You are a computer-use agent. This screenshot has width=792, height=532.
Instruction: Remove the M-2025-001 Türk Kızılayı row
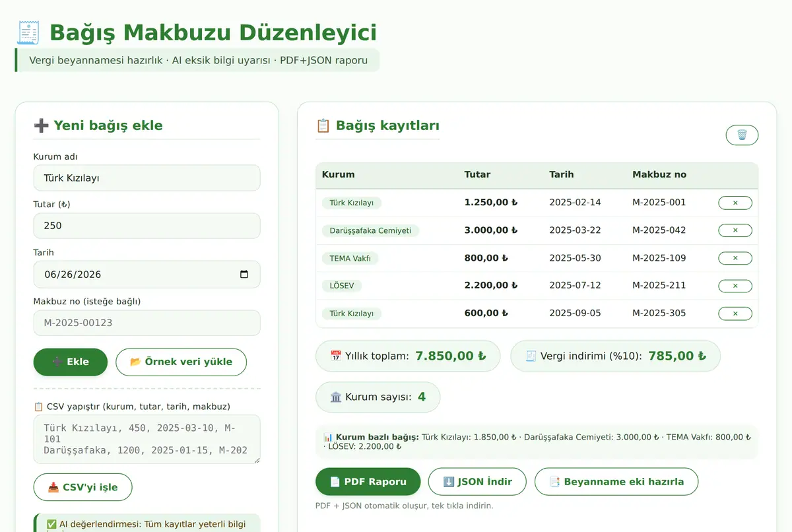click(735, 203)
